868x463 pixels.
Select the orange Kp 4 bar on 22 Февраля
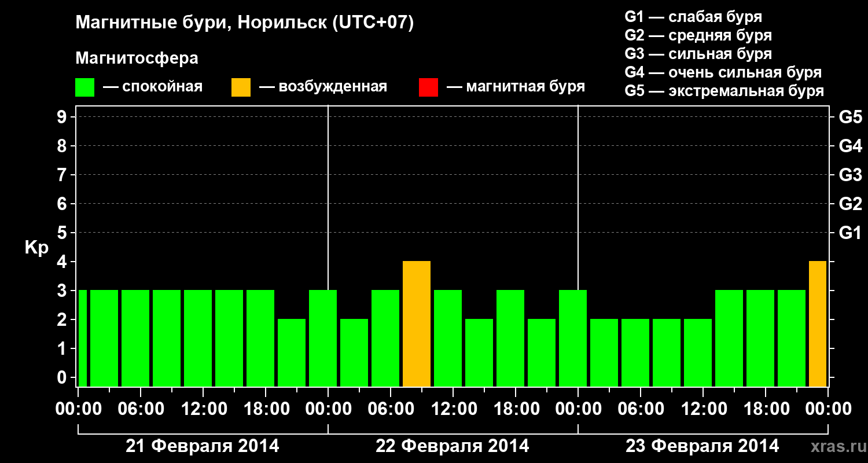417,324
